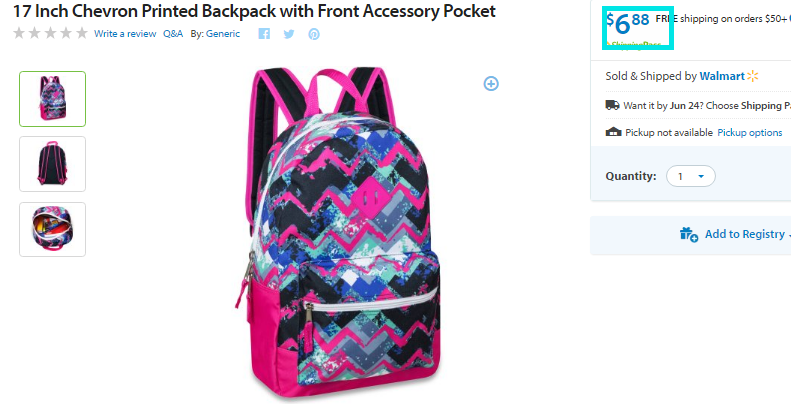791x404 pixels.
Task: Click the store pickup icon
Action: click(x=613, y=132)
